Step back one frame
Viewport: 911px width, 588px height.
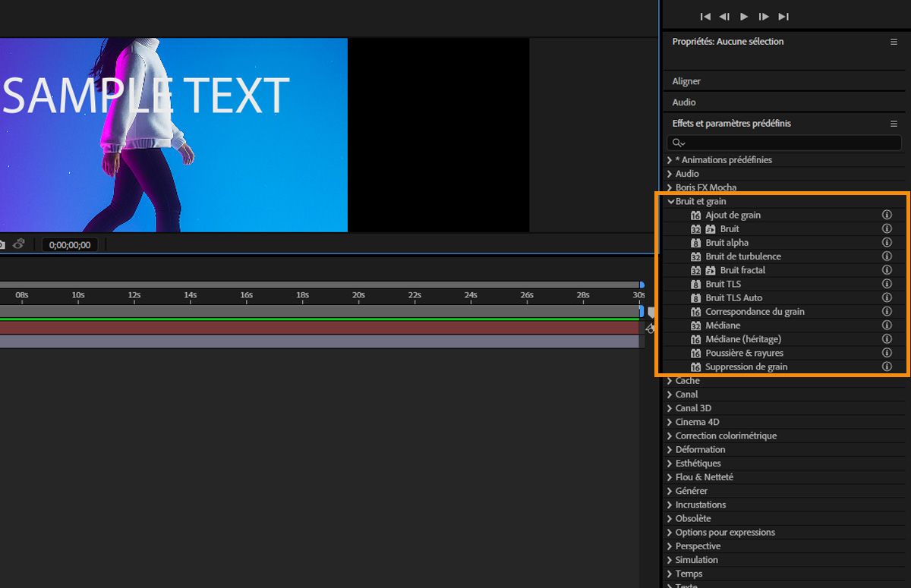tap(724, 17)
